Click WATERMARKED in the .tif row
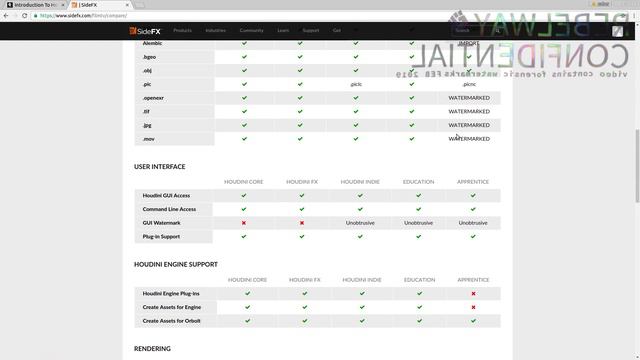The height and width of the screenshot is (360, 640). click(x=469, y=111)
